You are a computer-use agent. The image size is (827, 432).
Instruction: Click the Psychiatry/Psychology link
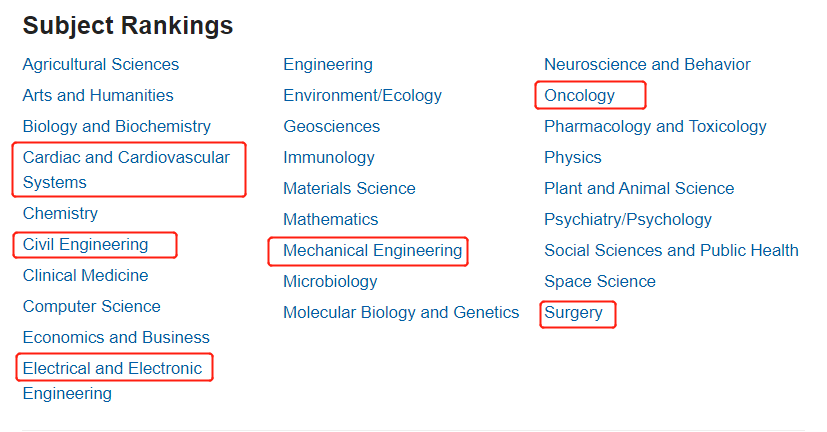pos(628,219)
